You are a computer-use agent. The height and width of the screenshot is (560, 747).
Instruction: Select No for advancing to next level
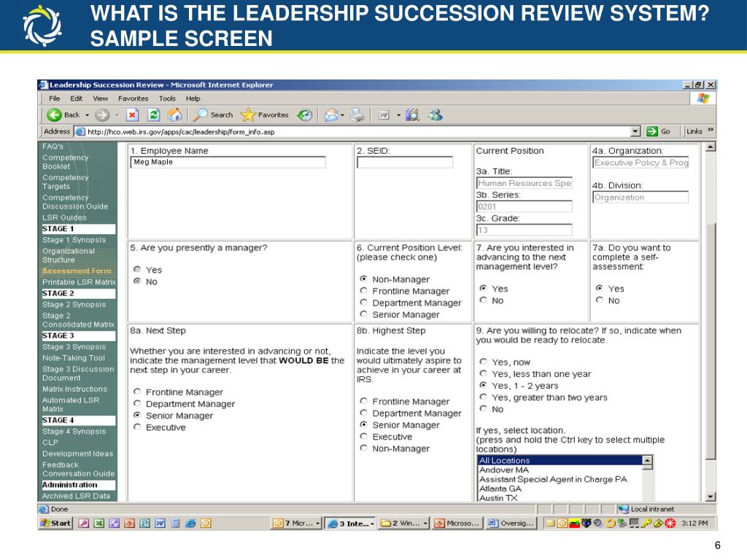click(x=483, y=300)
